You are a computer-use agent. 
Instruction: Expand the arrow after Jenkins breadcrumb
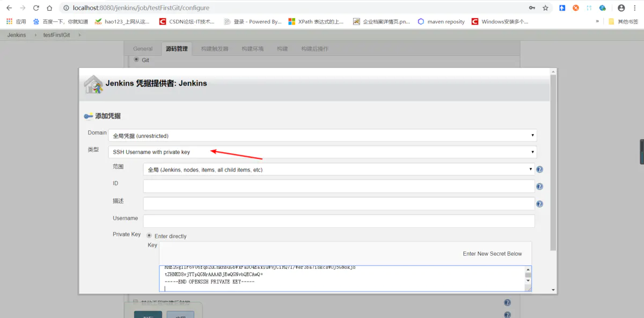point(35,35)
